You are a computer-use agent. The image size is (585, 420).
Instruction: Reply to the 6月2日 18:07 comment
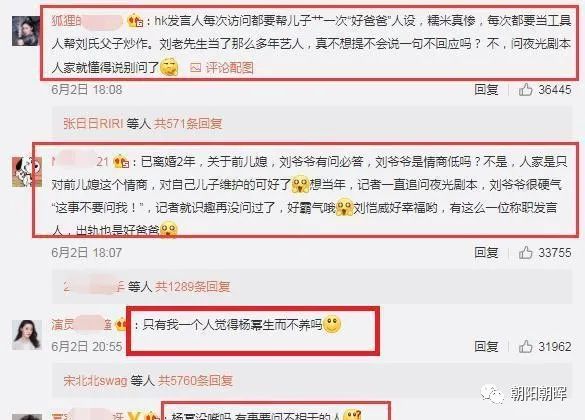486,253
